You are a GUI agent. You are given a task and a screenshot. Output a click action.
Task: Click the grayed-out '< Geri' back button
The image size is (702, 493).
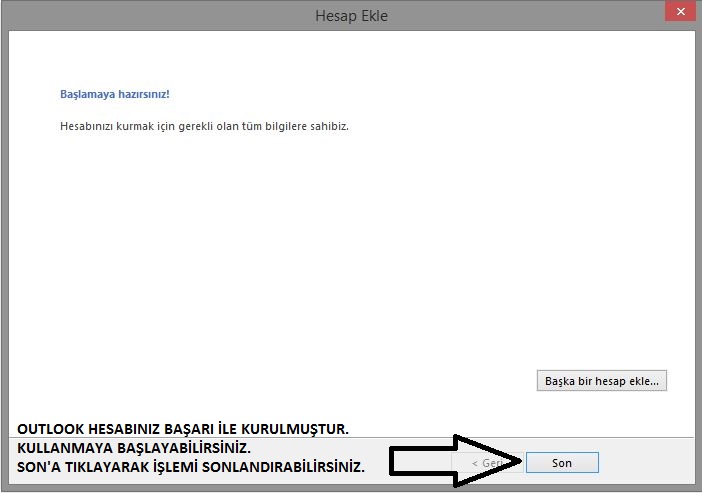[491, 463]
